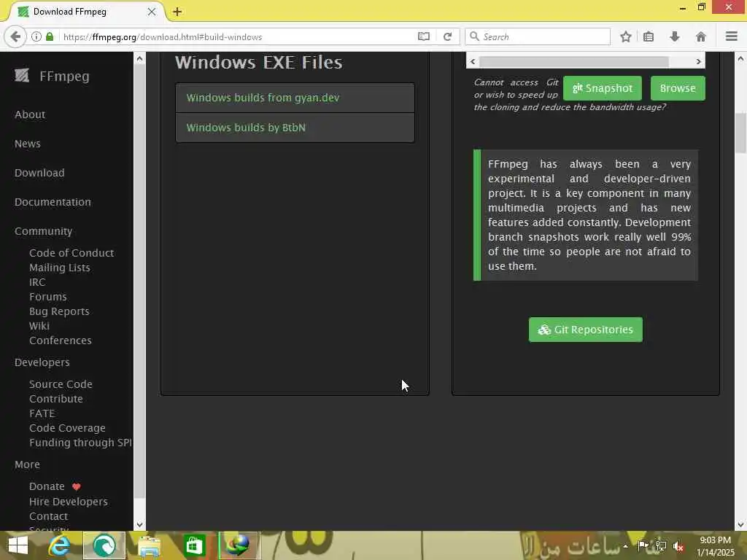Viewport: 747px width, 560px height.
Task: Open File Explorer from taskbar
Action: (x=149, y=545)
